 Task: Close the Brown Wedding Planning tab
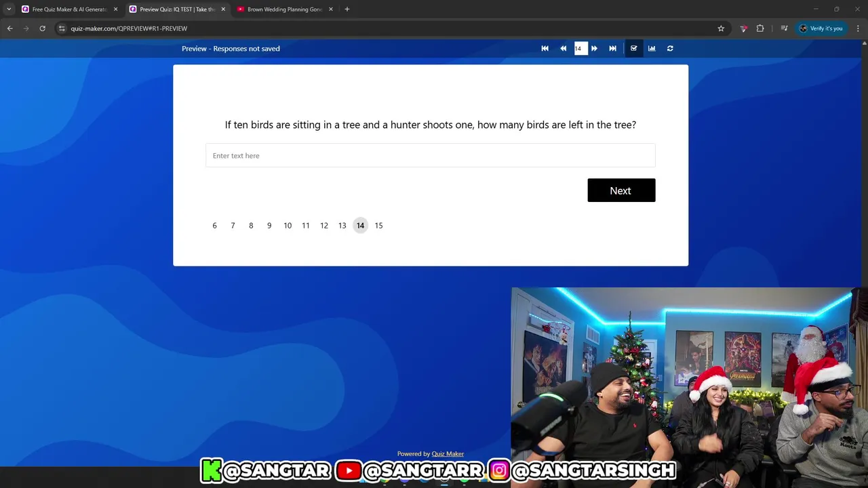tap(331, 9)
